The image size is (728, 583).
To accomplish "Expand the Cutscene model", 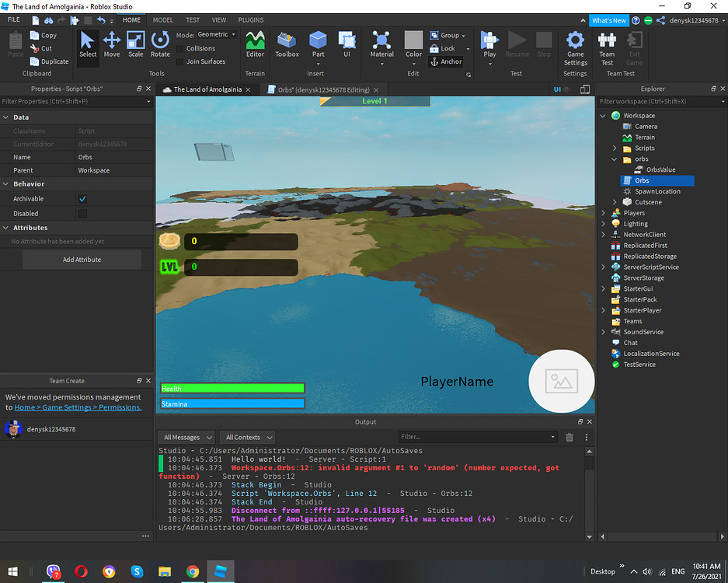I will coord(615,202).
